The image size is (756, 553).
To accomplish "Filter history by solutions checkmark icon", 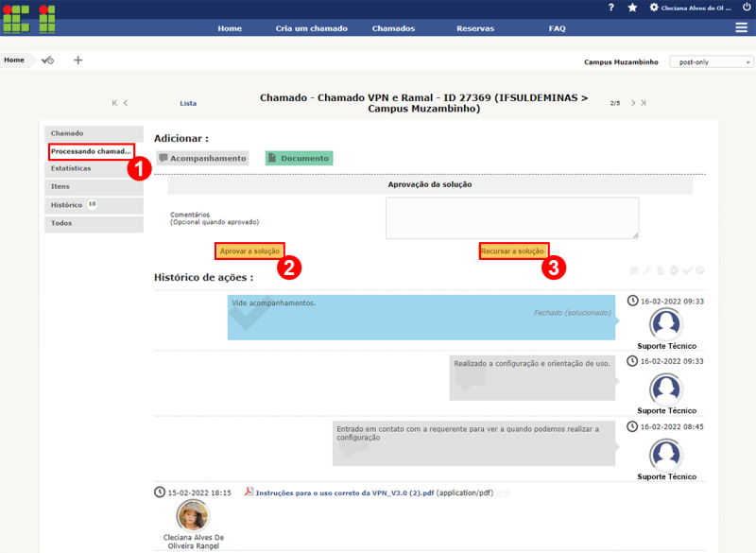I will [x=688, y=270].
